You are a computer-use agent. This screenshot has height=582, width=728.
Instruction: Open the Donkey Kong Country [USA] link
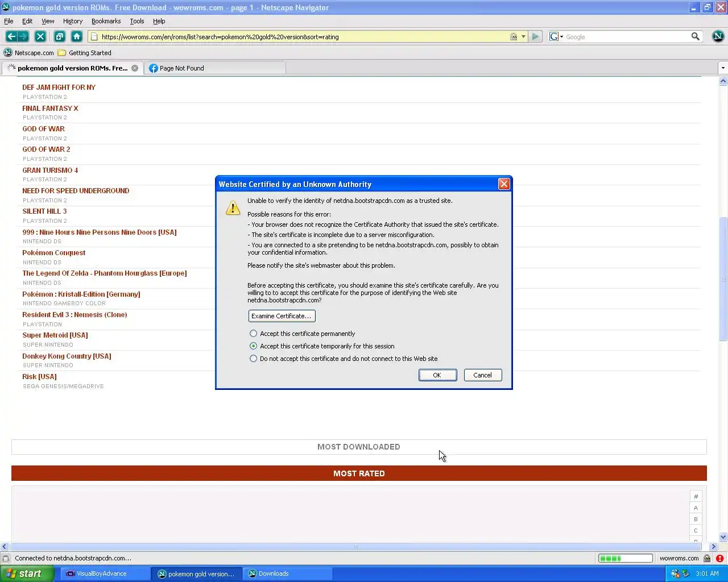[x=67, y=356]
